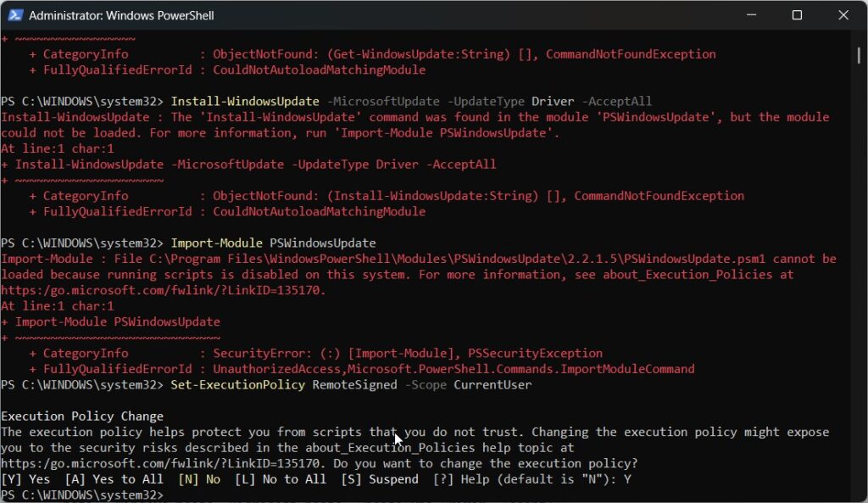Click 'At line:1 char:1' under Import-Module error
Viewport: 868px width, 503px height.
57,306
